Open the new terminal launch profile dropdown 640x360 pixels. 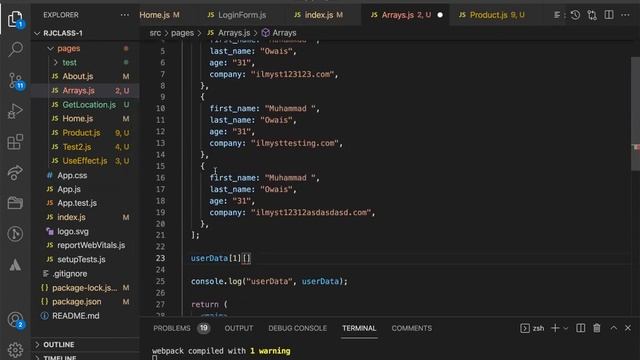[566, 328]
